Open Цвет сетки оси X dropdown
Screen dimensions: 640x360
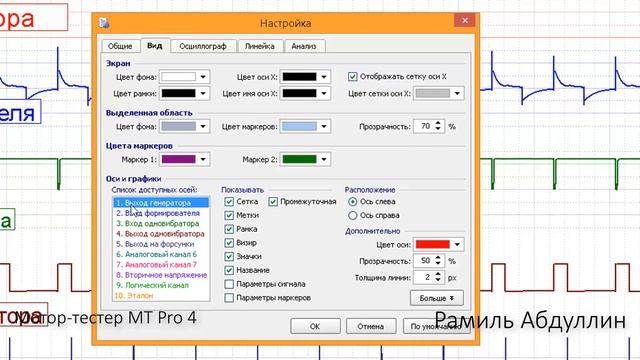457,93
